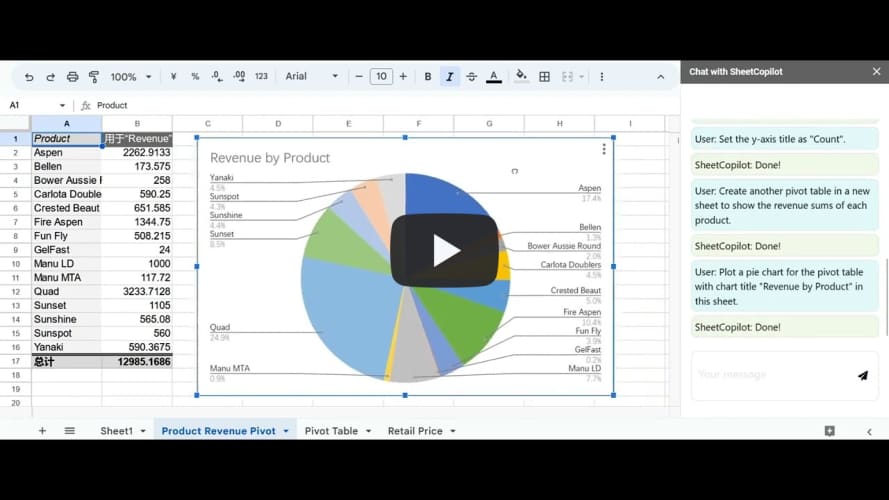
Task: Select the Manu MTA cell
Action: tap(66, 277)
